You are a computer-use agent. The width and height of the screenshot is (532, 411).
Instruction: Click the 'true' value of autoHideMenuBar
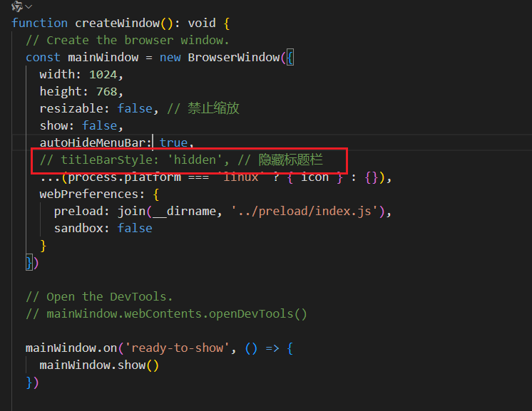click(174, 142)
